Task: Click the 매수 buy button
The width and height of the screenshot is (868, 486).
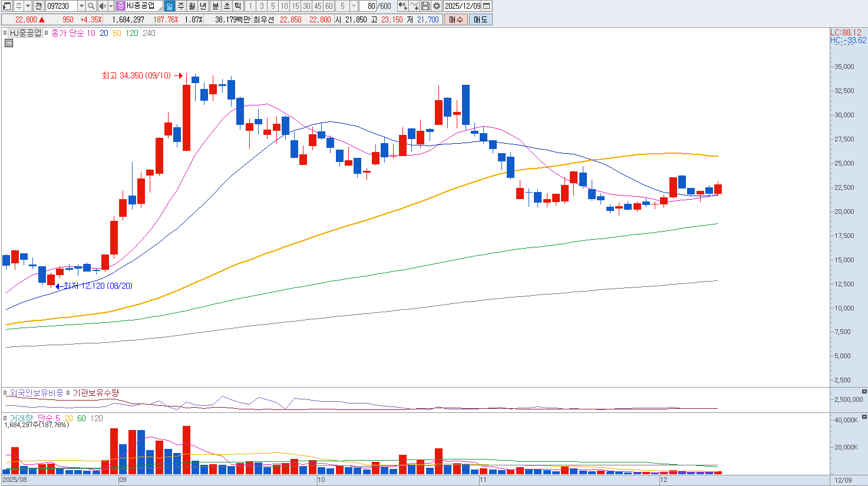Action: 456,19
